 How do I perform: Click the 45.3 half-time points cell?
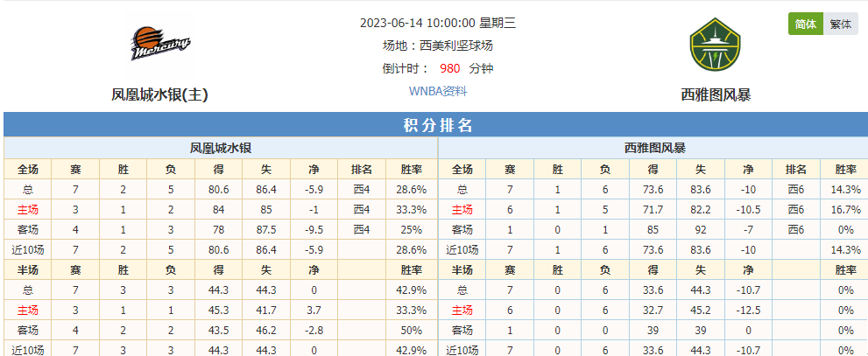(219, 311)
